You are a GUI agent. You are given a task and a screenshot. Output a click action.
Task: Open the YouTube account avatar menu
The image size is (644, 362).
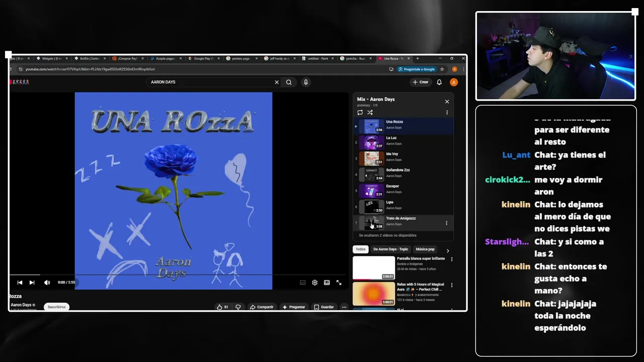click(454, 82)
